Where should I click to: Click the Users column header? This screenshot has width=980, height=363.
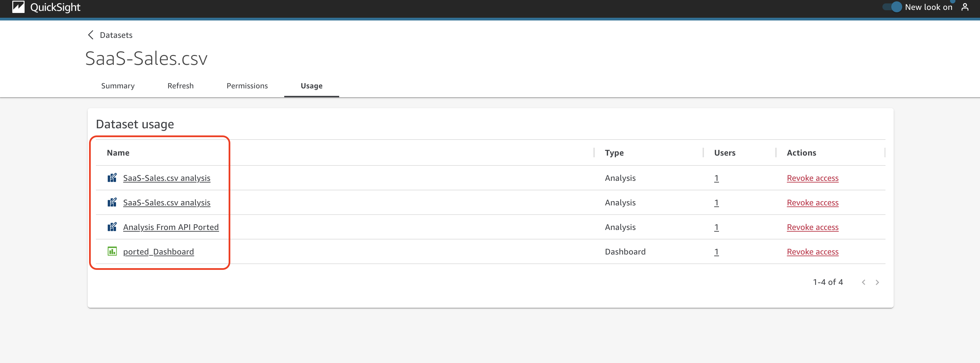coord(724,153)
